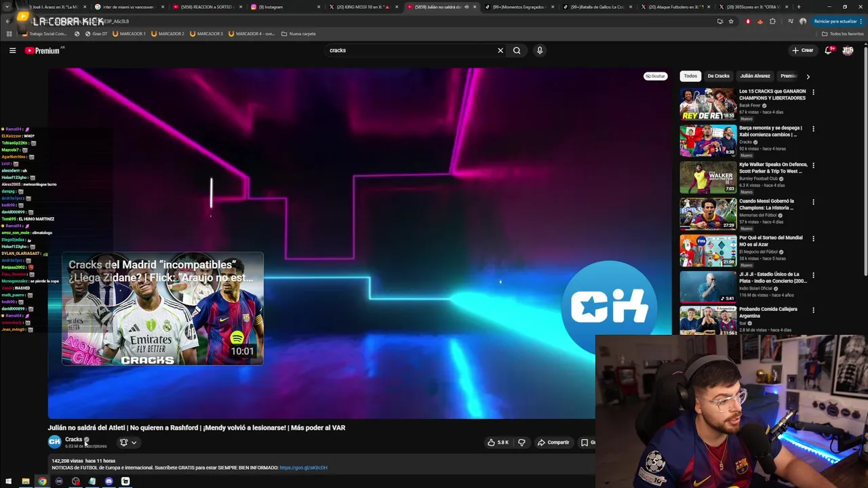Open the Burnley Football Club channel name

click(758, 178)
